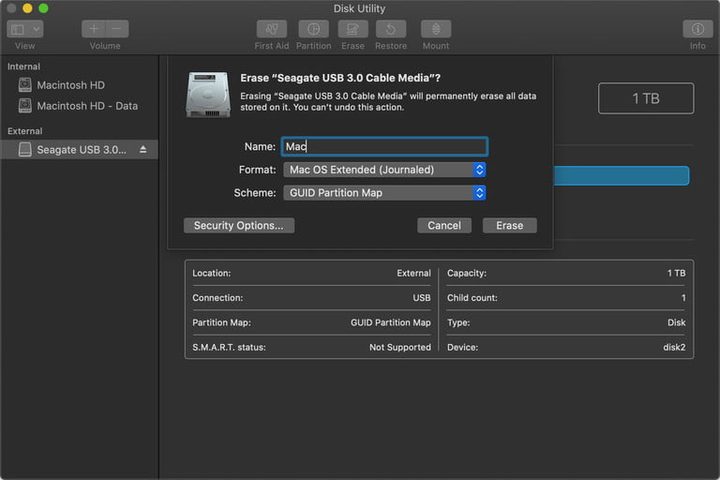
Task: Select Seagate USB 3.0 external disk
Action: point(81,149)
